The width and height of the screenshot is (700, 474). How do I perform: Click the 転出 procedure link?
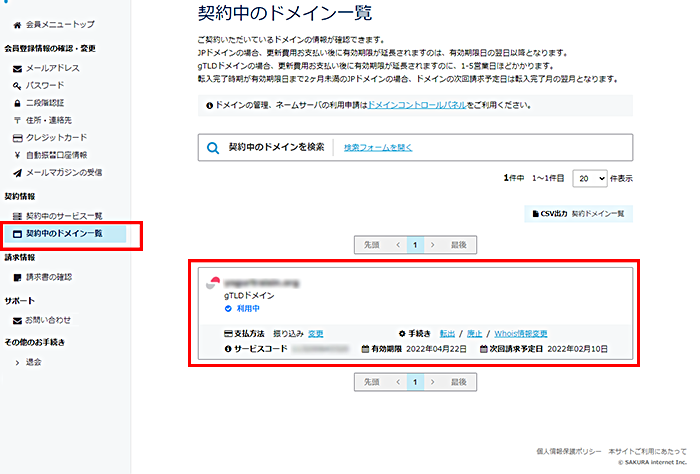(447, 334)
